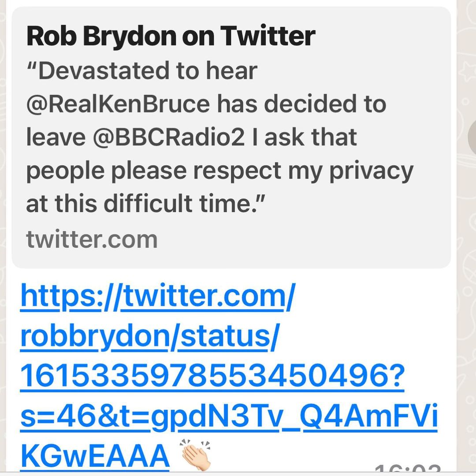This screenshot has height=476, width=476.
Task: Open the Rob Brydon on Twitter preview title
Action: click(x=171, y=36)
